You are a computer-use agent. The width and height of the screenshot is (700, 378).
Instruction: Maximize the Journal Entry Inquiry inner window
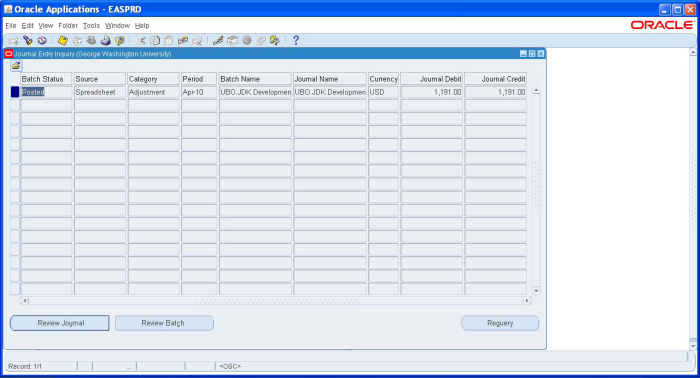(532, 54)
